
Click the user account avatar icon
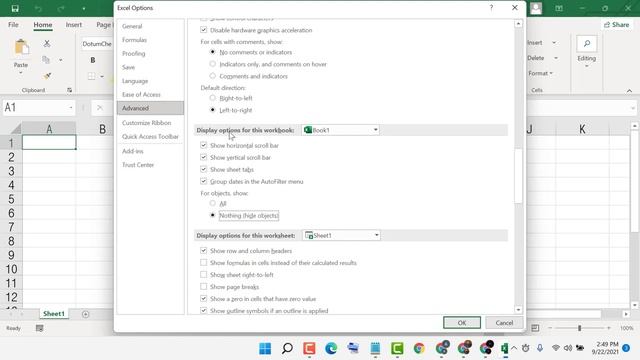point(536,8)
